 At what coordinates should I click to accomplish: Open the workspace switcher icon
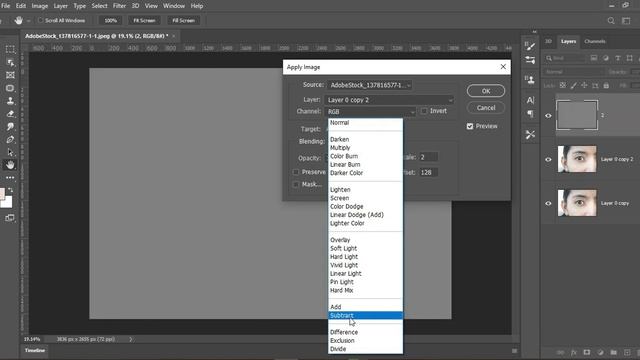tap(626, 20)
